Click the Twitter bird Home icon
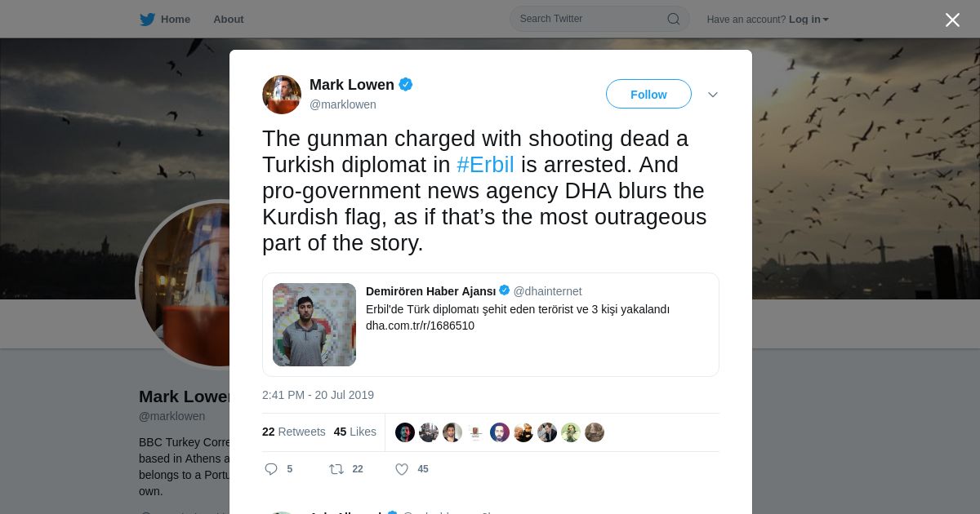 [147, 19]
